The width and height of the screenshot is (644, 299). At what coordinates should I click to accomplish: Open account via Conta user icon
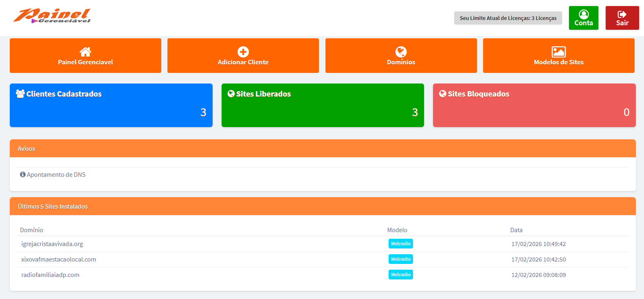point(584,15)
